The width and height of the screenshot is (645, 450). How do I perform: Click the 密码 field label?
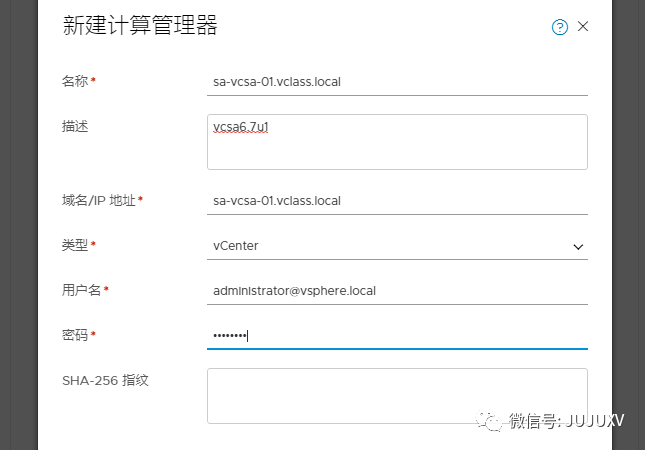click(x=76, y=335)
